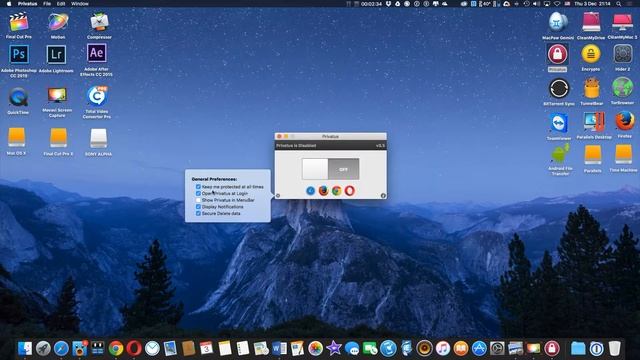Open App Store from the Dock

[x=479, y=348]
